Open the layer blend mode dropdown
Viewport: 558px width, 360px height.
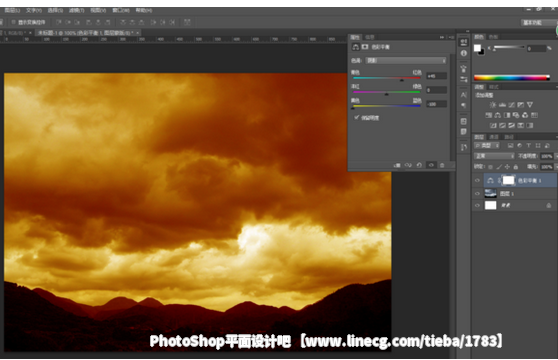click(x=494, y=156)
